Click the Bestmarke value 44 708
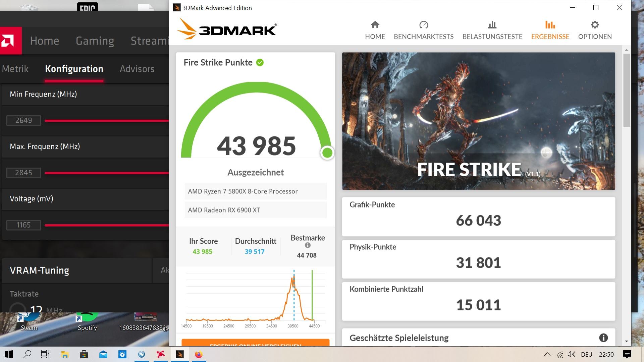This screenshot has height=362, width=644. 307,255
